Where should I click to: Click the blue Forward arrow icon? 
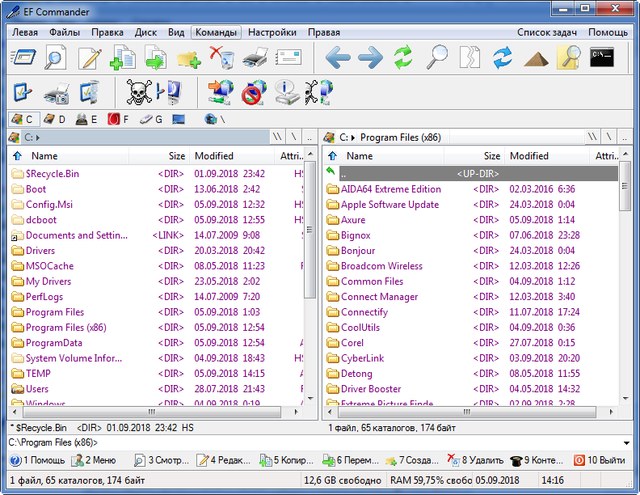(x=370, y=58)
